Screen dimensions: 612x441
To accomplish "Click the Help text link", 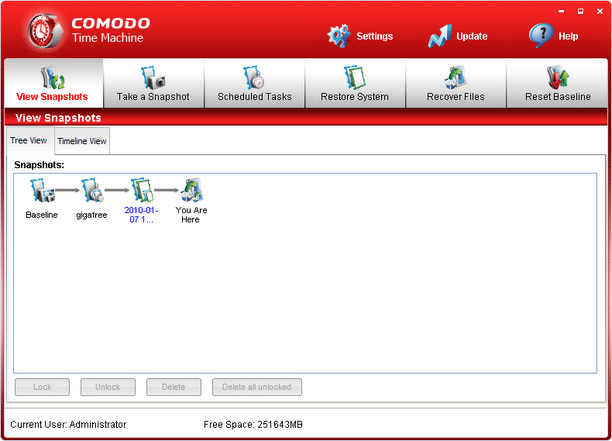I will pyautogui.click(x=568, y=36).
